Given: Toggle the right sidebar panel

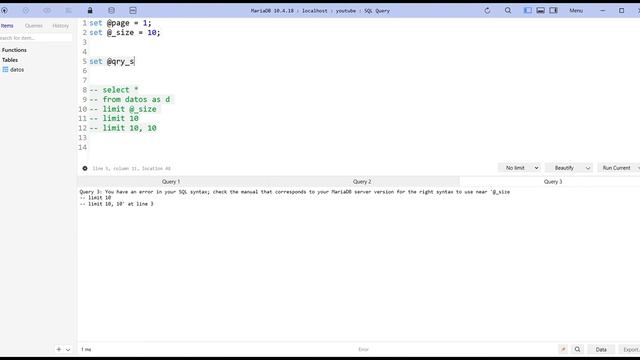Looking at the screenshot, I should click(553, 11).
